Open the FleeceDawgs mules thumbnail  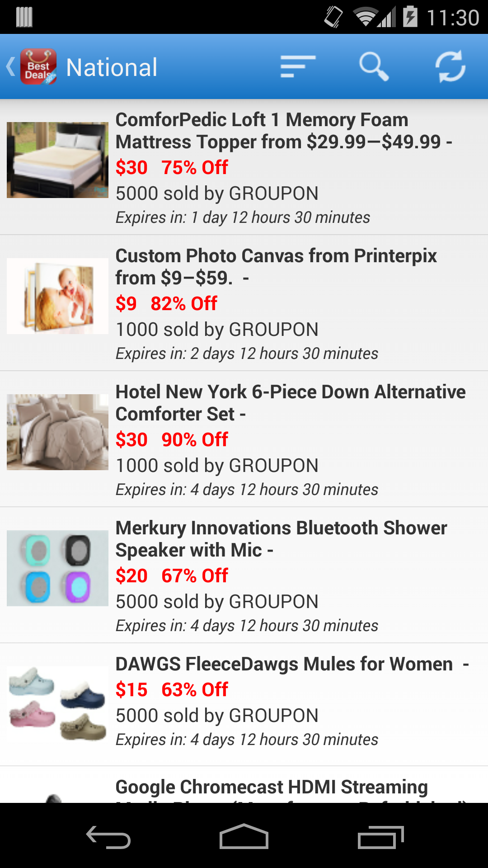[57, 703]
